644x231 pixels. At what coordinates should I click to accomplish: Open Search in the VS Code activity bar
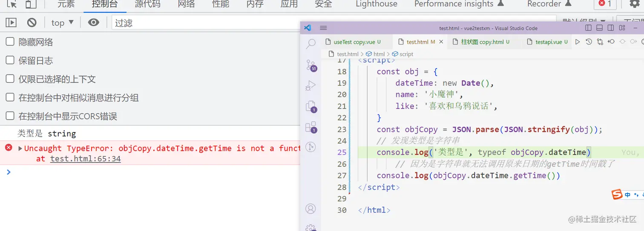tap(311, 43)
